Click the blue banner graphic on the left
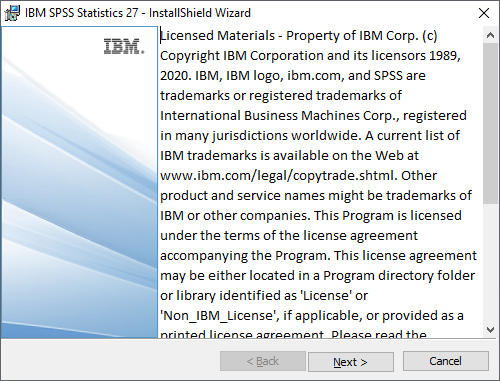 79,183
